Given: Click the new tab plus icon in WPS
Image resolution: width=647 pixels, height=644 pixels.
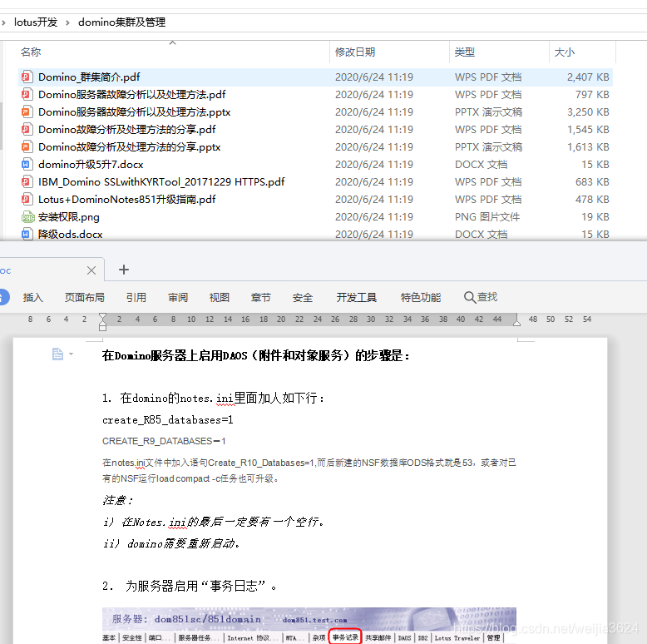Looking at the screenshot, I should click(124, 270).
